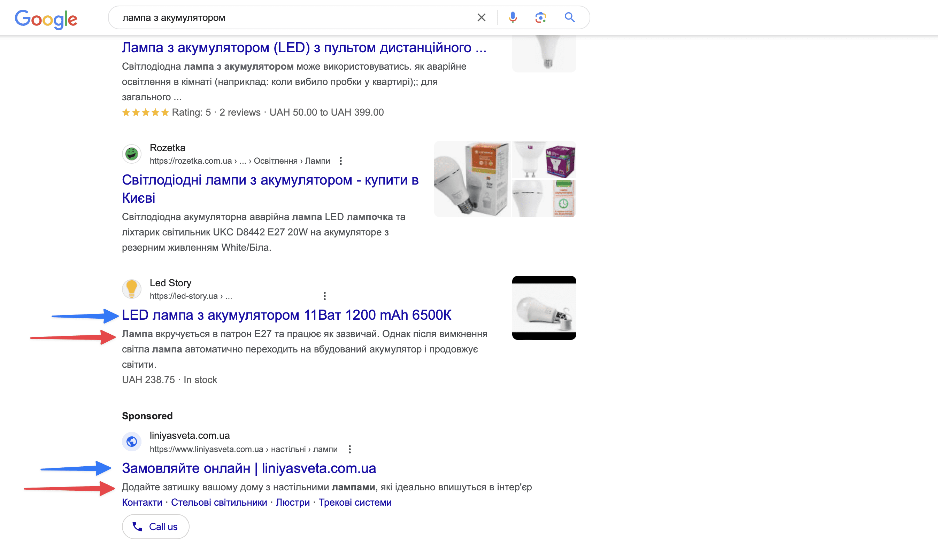Open liniyasveta ad options menu
This screenshot has height=560, width=938.
(x=349, y=450)
